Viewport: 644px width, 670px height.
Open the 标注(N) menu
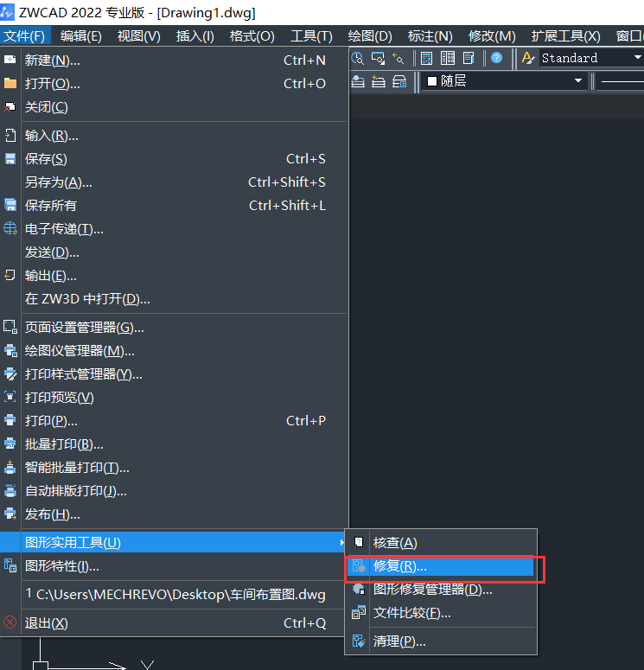[x=430, y=36]
